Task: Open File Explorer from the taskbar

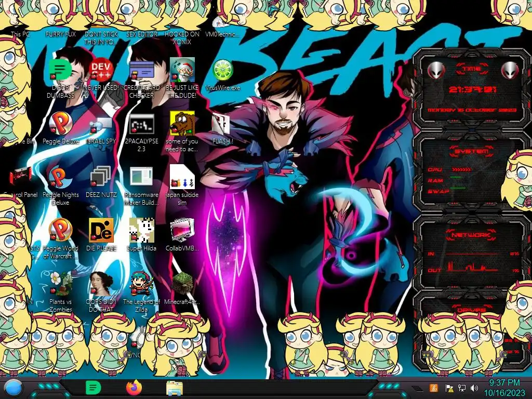Action: pyautogui.click(x=175, y=388)
